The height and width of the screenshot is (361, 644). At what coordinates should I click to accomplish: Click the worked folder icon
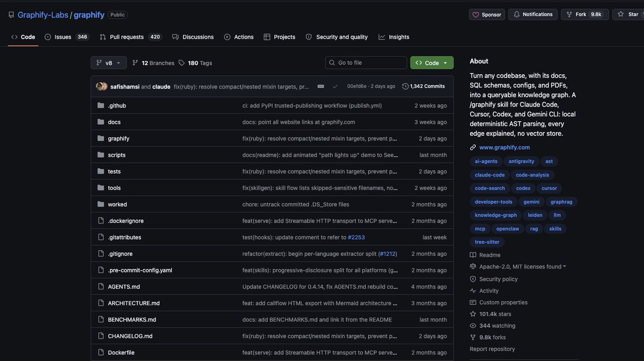101,204
